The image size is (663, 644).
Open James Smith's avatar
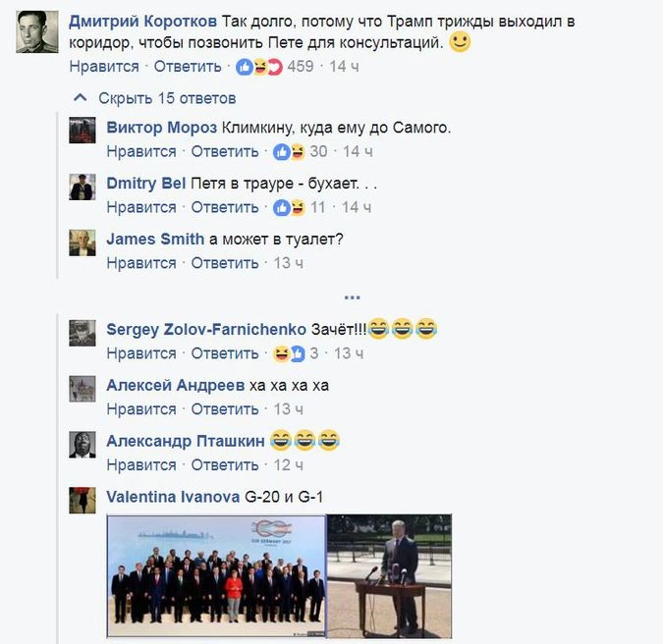point(83,242)
